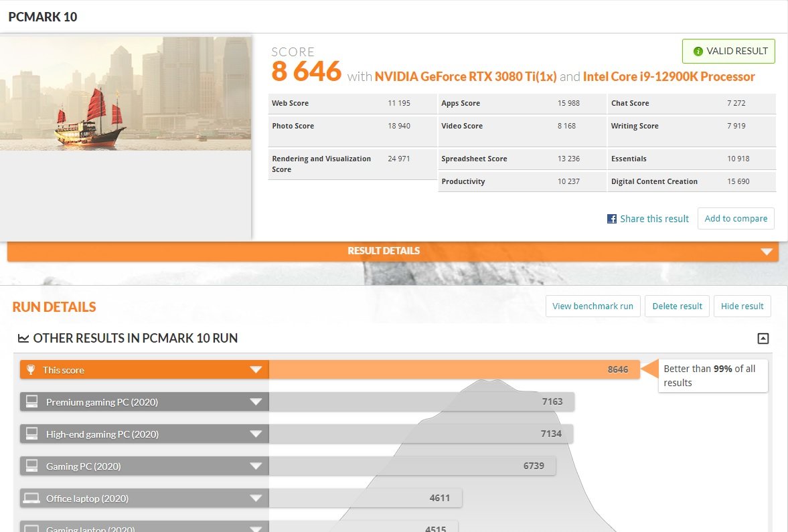Open the Result Details section
Screen dimensions: 788x532
pyautogui.click(x=393, y=251)
